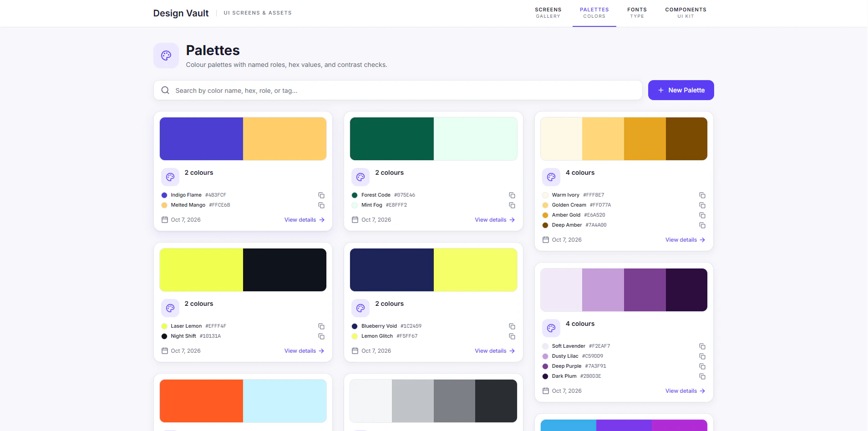This screenshot has width=868, height=431.
Task: Copy the Indigo Flame hex value
Action: (x=321, y=195)
